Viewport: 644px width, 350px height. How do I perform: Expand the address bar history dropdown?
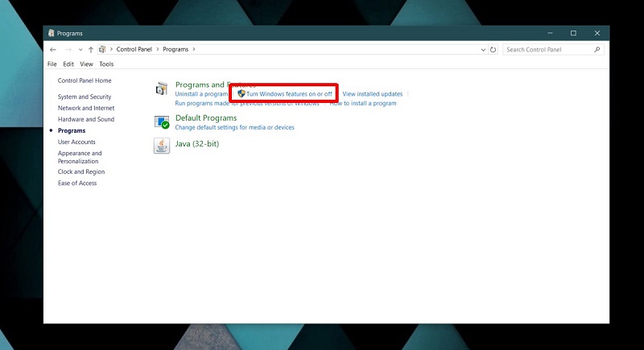[483, 50]
